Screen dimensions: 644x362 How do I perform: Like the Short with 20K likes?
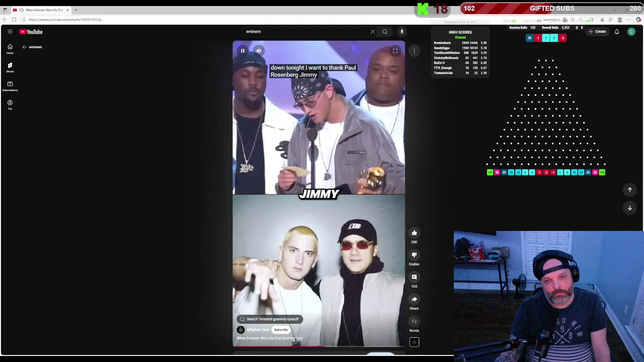414,233
